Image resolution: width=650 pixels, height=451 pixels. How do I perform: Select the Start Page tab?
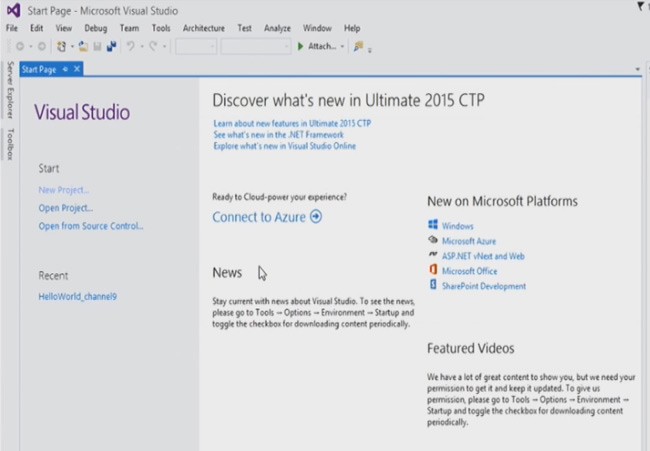pos(39,69)
